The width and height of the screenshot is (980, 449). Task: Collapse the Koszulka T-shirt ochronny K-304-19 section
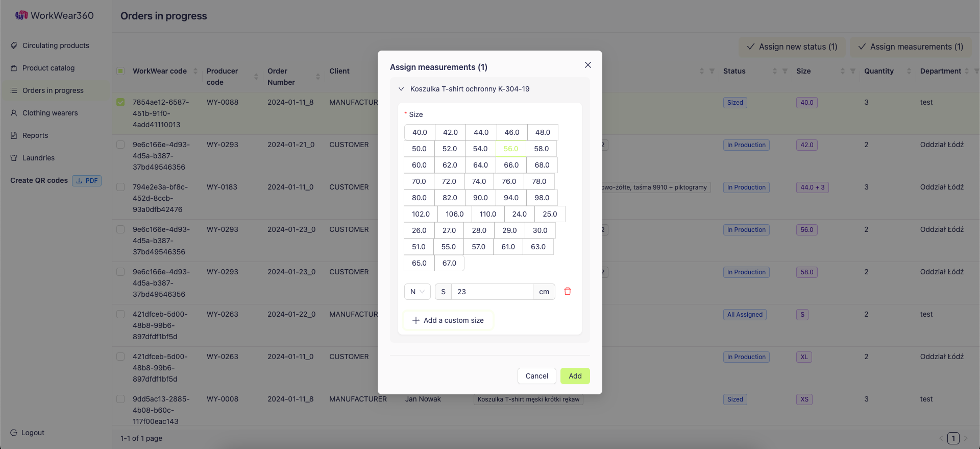(x=401, y=89)
